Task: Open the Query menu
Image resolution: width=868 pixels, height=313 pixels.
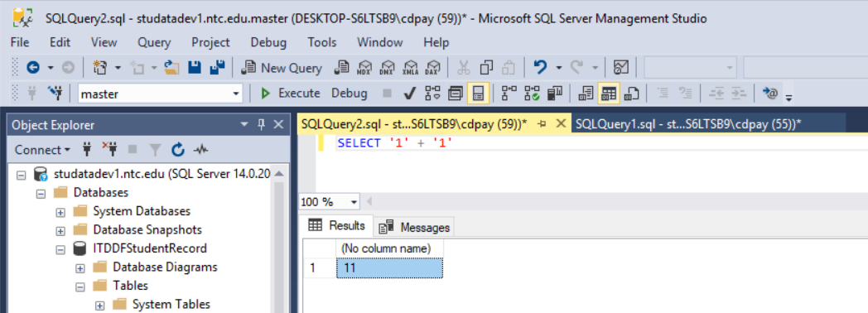Action: coord(154,42)
